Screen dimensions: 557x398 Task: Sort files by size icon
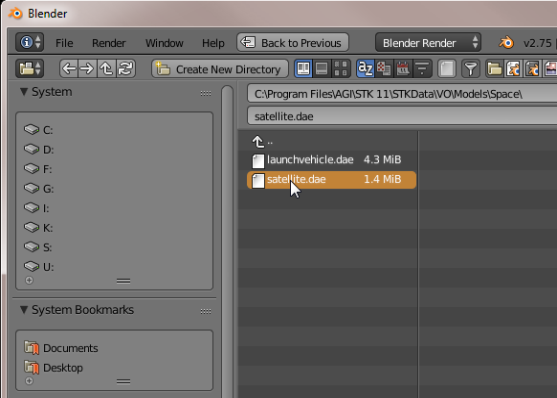click(422, 69)
